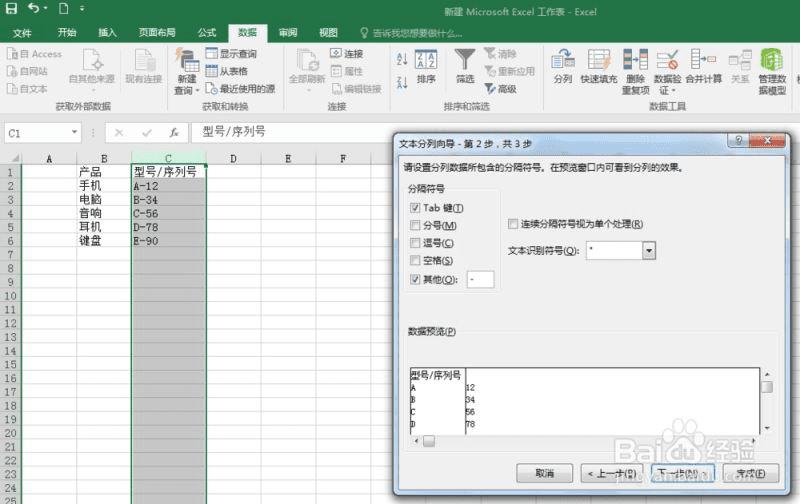800x504 pixels.
Task: Cancel formula entry with X icon
Action: click(x=119, y=133)
